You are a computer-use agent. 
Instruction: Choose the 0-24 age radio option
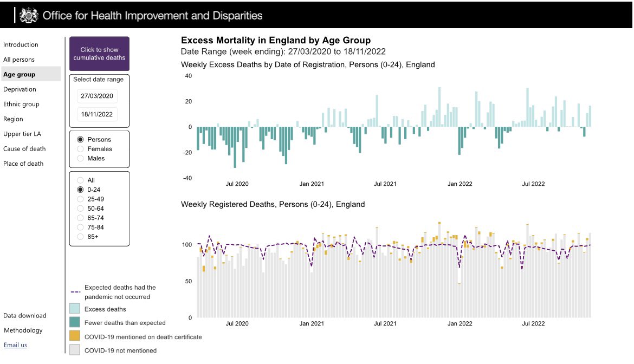click(x=80, y=190)
